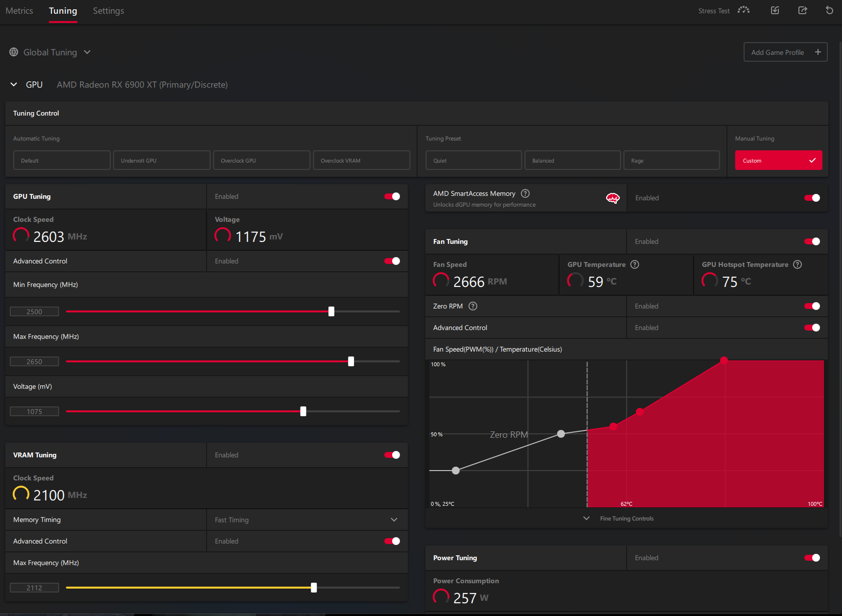This screenshot has width=842, height=616.
Task: Click the leftmost grey fan curve point
Action: point(456,471)
